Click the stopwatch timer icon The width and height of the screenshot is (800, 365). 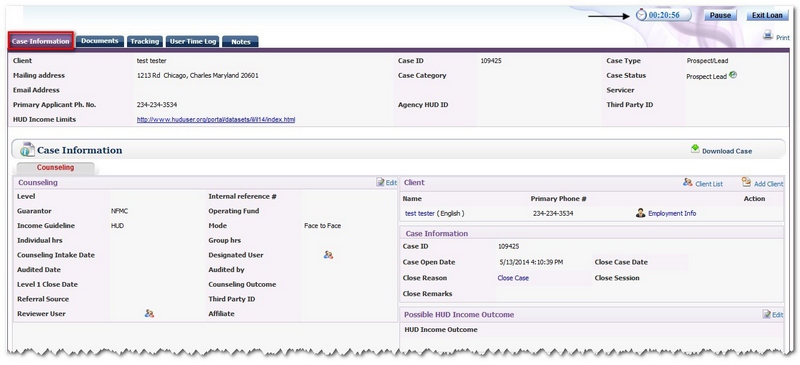click(641, 15)
